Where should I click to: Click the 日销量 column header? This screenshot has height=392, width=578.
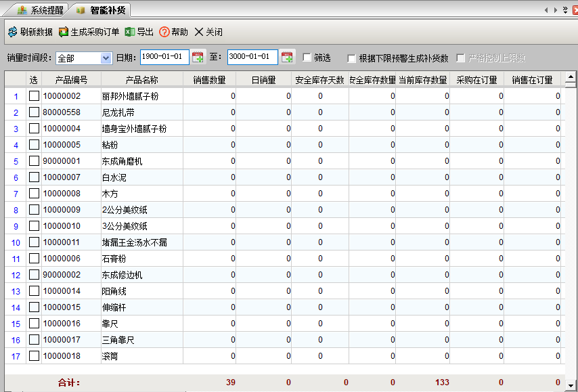(x=263, y=80)
